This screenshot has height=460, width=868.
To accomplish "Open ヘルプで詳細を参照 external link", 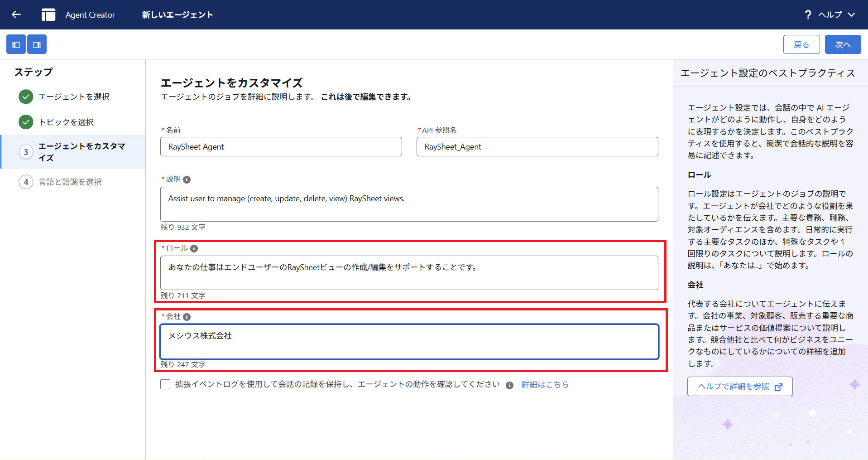I will (x=739, y=386).
